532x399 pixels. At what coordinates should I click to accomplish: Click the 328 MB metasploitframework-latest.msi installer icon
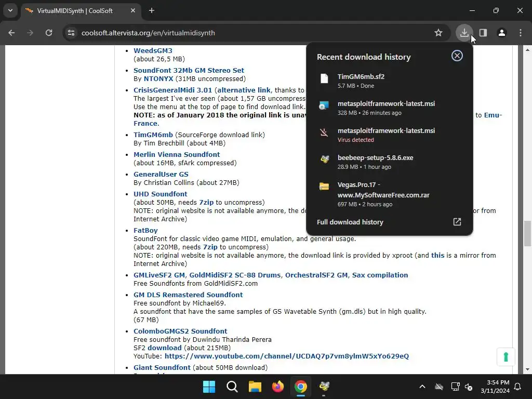(324, 105)
